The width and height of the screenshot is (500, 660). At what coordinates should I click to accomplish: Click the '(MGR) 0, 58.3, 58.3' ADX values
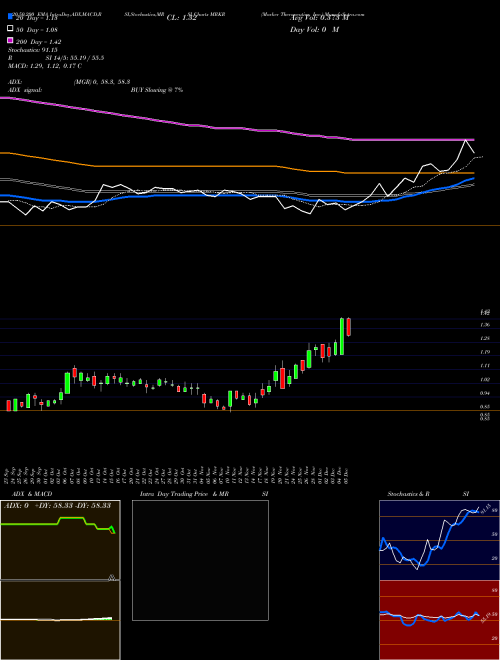click(101, 82)
